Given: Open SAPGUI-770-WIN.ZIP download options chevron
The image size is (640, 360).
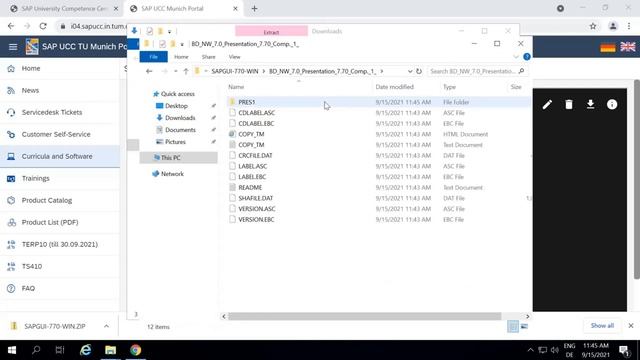Looking at the screenshot, I should [106, 326].
